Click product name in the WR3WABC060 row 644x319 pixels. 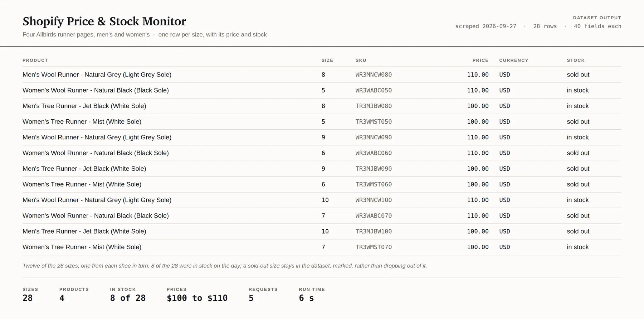point(96,153)
